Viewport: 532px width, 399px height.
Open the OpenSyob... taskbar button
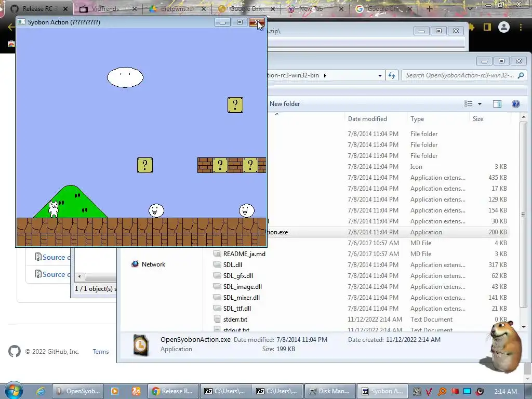pos(78,391)
